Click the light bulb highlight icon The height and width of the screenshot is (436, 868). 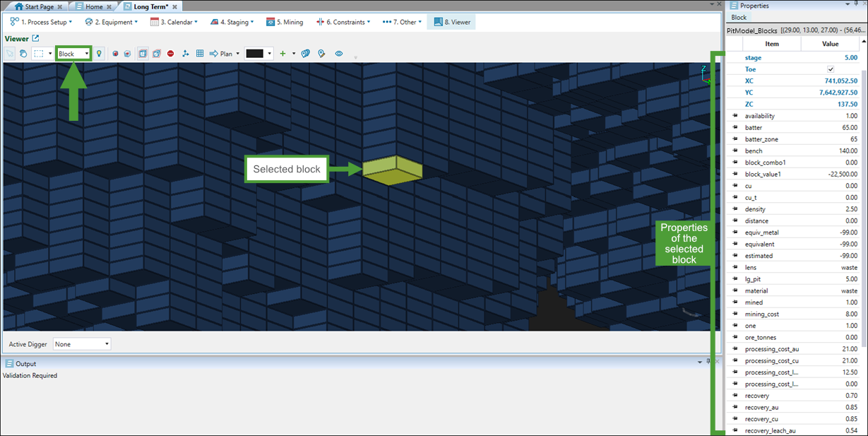pos(99,54)
